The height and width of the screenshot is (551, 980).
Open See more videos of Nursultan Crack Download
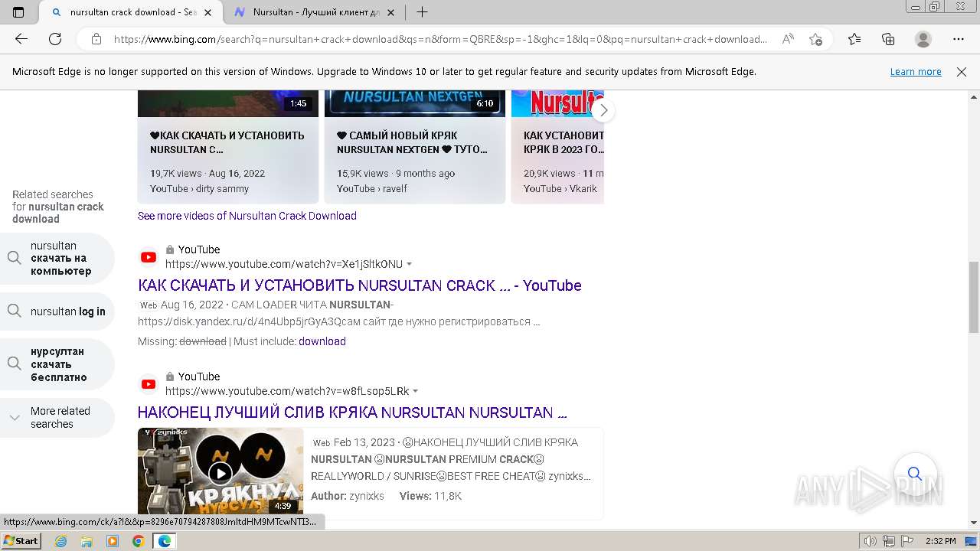point(247,216)
